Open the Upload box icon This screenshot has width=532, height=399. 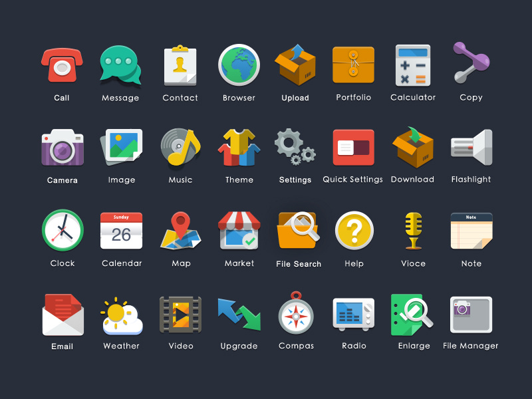coord(295,65)
